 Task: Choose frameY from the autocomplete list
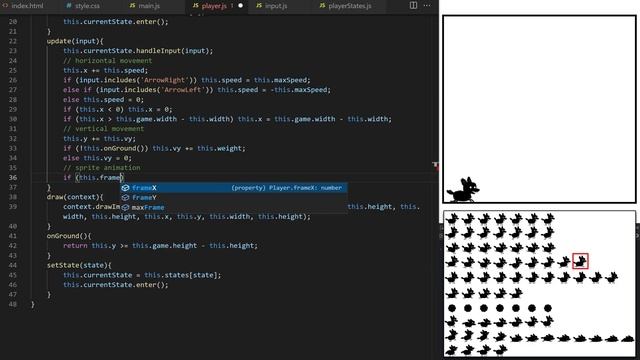[x=233, y=198]
